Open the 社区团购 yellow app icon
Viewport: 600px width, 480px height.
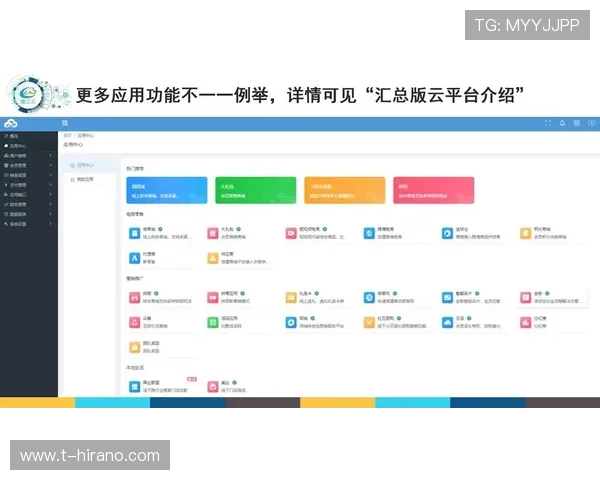(369, 322)
